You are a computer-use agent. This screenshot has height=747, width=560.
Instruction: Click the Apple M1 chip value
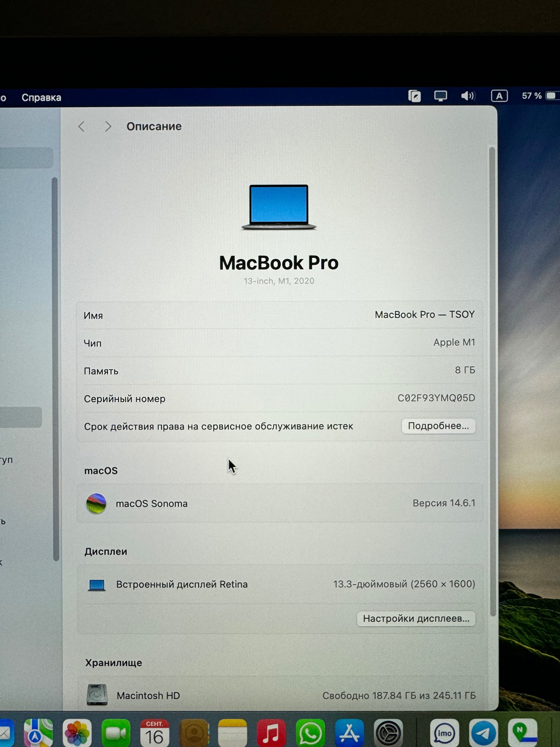tap(454, 342)
